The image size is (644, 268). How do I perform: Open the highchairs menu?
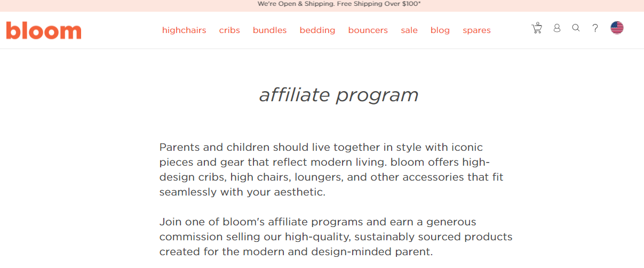click(x=184, y=30)
